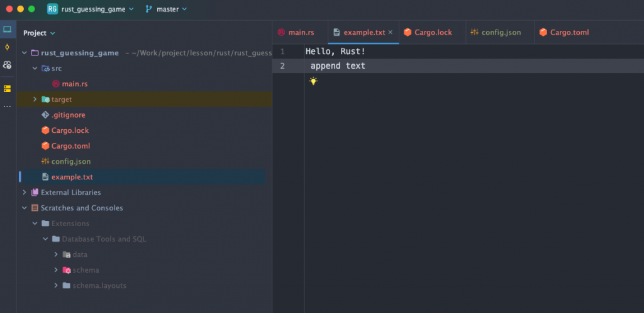Expand the target folder
The width and height of the screenshot is (644, 313).
35,100
